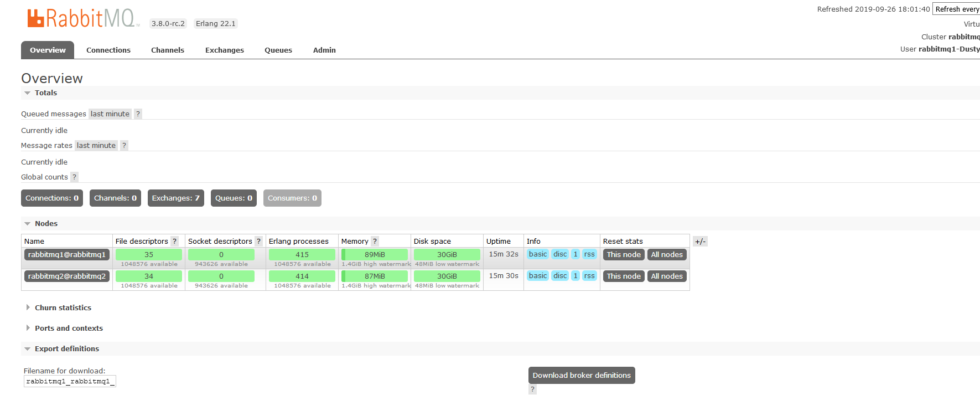Show help for Memory column
The height and width of the screenshot is (395, 980).
click(x=375, y=242)
